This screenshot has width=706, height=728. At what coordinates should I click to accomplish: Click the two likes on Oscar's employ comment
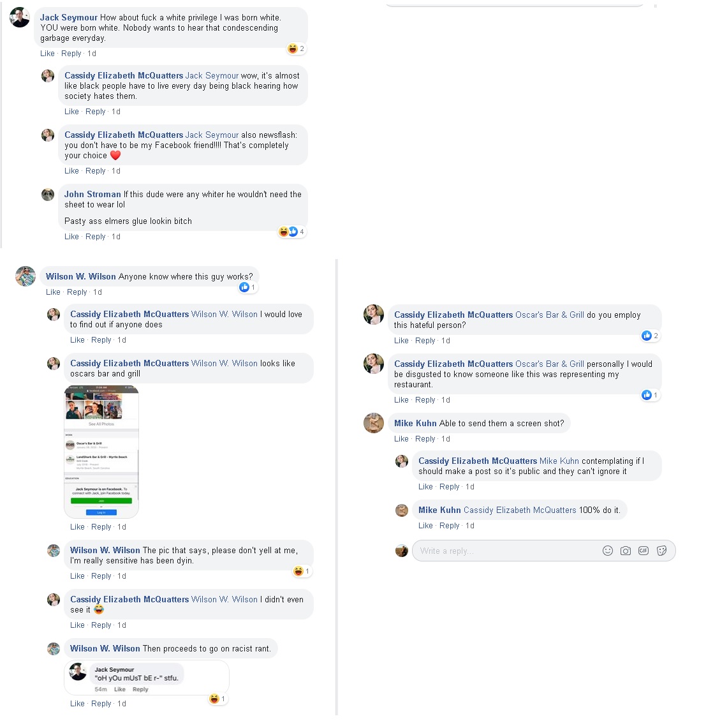click(x=650, y=336)
